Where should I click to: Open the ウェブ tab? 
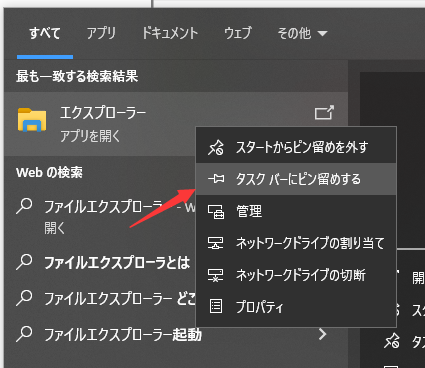point(237,33)
